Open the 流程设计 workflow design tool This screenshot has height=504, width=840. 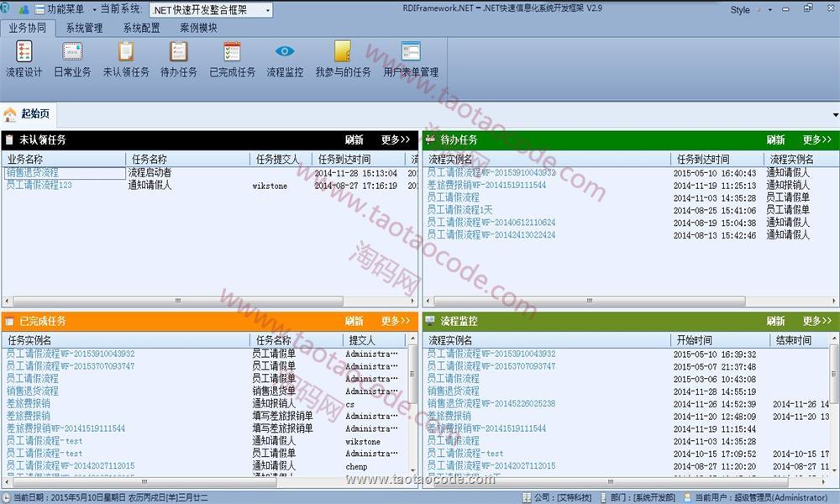coord(24,59)
